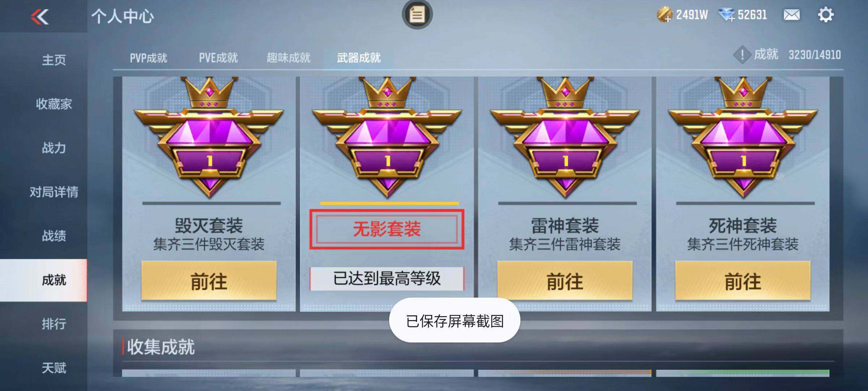Click 前往 under 死神套装

[x=743, y=281]
